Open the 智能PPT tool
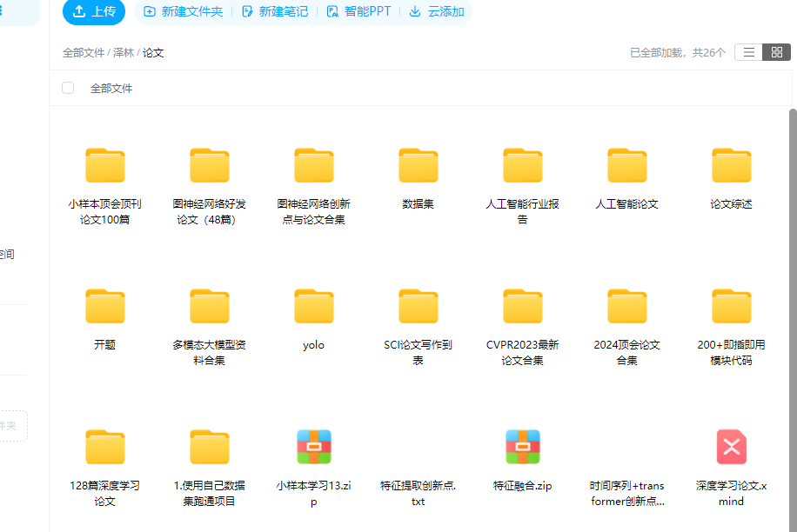The height and width of the screenshot is (532, 797). click(358, 11)
